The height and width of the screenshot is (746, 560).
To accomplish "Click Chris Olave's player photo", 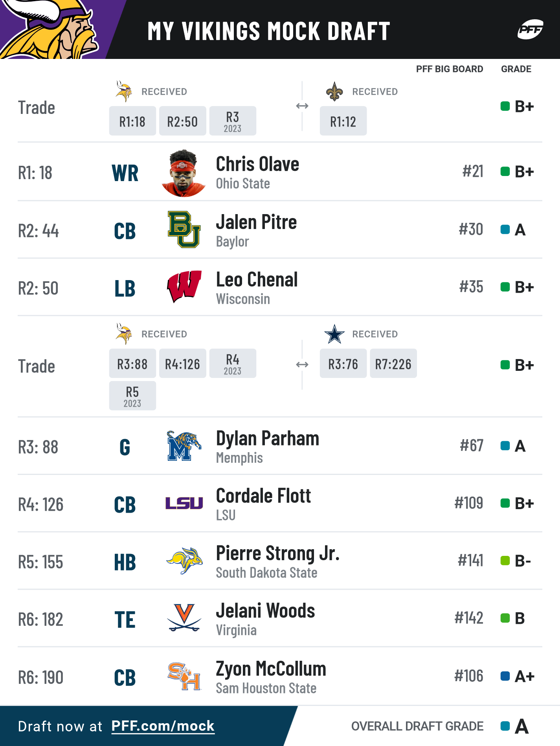I will click(184, 173).
